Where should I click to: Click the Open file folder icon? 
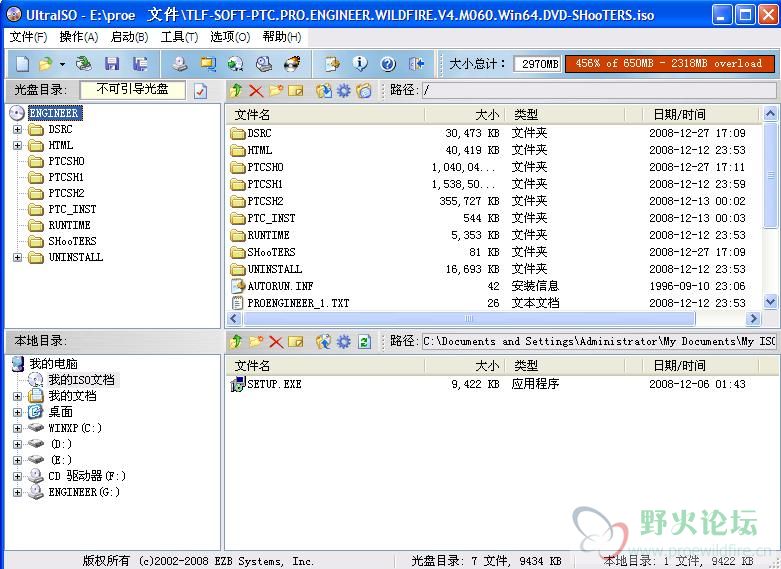tap(46, 64)
